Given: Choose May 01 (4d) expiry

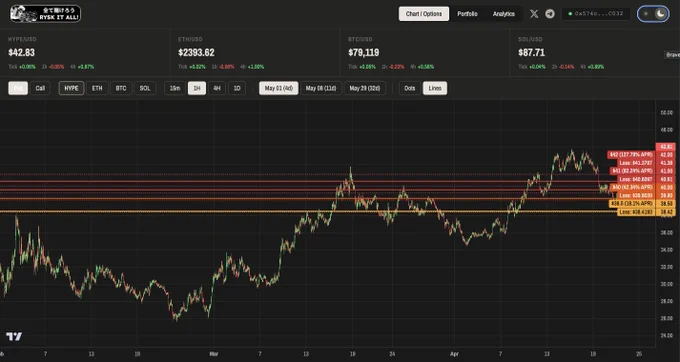Looking at the screenshot, I should coord(279,88).
